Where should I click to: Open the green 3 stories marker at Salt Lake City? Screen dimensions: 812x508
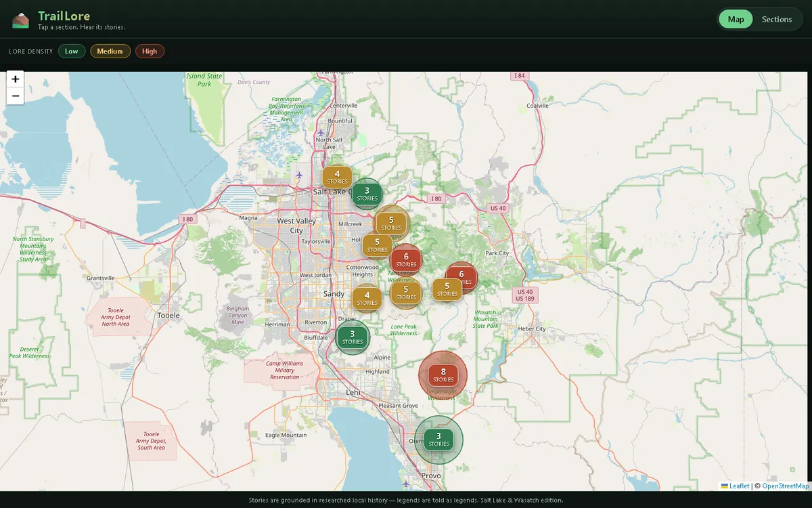(x=367, y=194)
